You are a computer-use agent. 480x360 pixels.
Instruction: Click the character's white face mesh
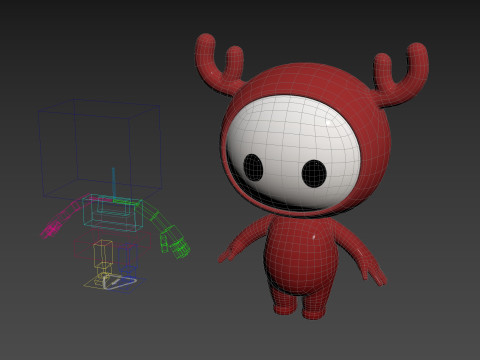pos(293,153)
